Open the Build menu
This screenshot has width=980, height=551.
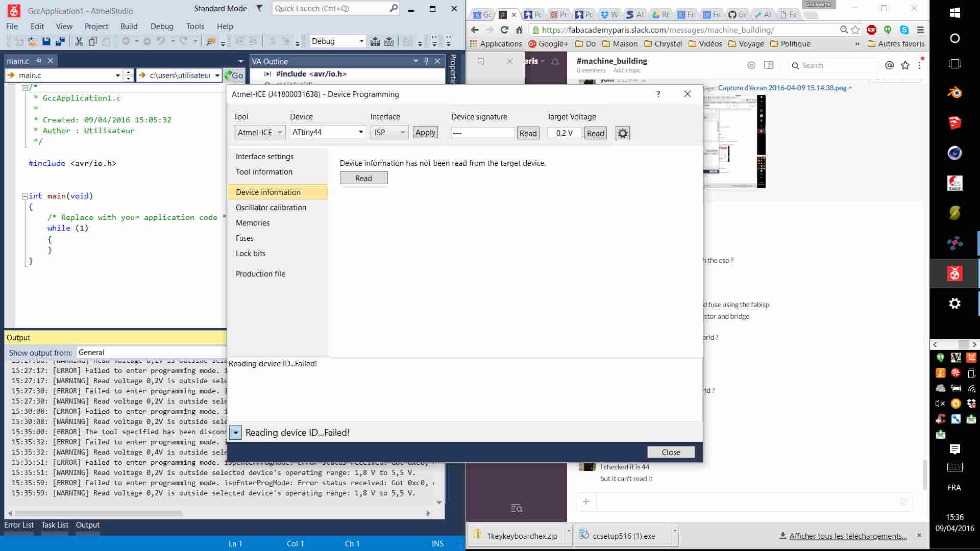tap(129, 26)
